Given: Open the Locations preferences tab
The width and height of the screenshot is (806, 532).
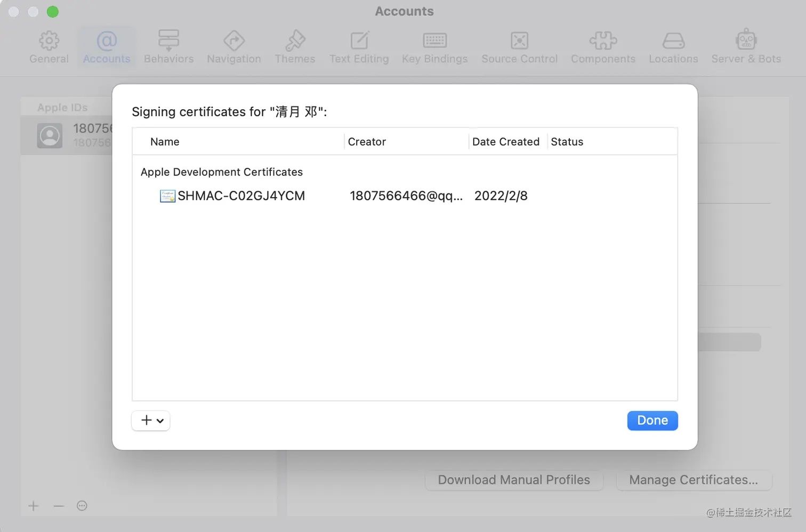Looking at the screenshot, I should coord(673,47).
